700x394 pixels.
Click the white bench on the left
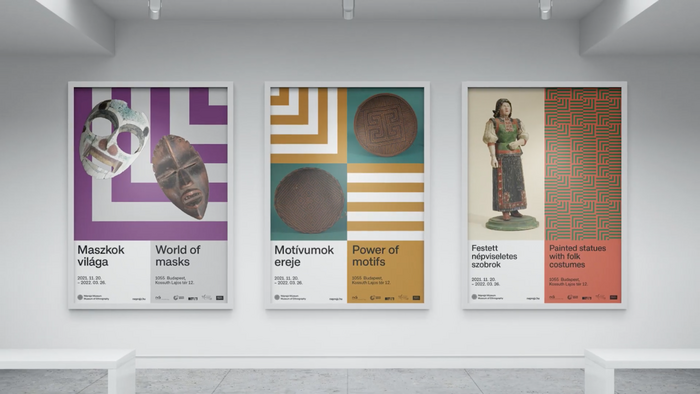(67, 370)
